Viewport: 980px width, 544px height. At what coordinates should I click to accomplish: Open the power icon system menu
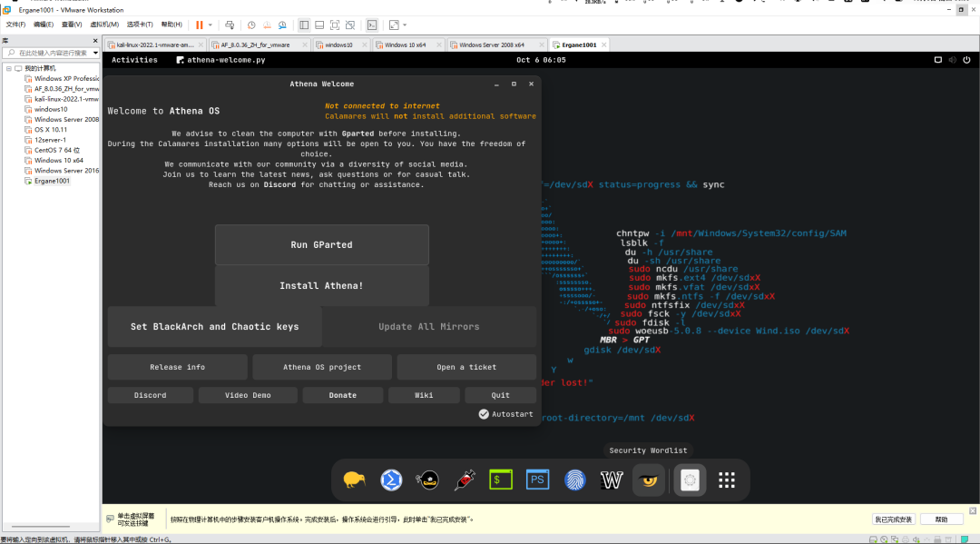coord(966,60)
